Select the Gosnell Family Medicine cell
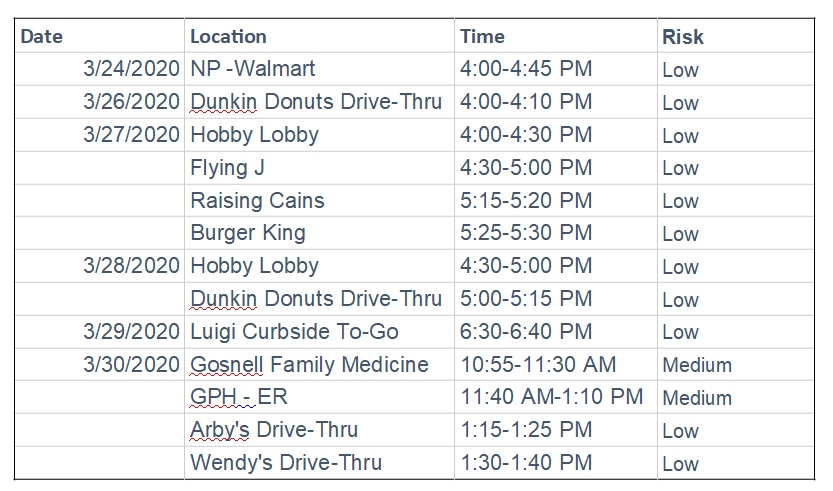 319,365
